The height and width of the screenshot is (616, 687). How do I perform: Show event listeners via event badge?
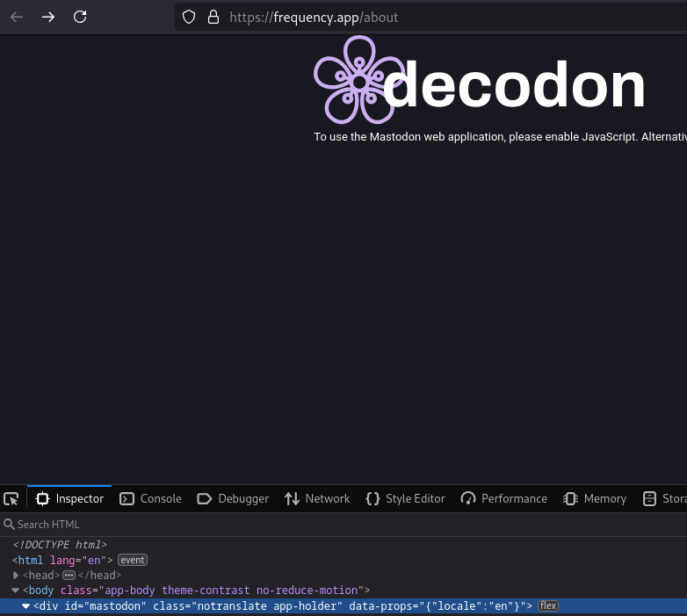[133, 560]
